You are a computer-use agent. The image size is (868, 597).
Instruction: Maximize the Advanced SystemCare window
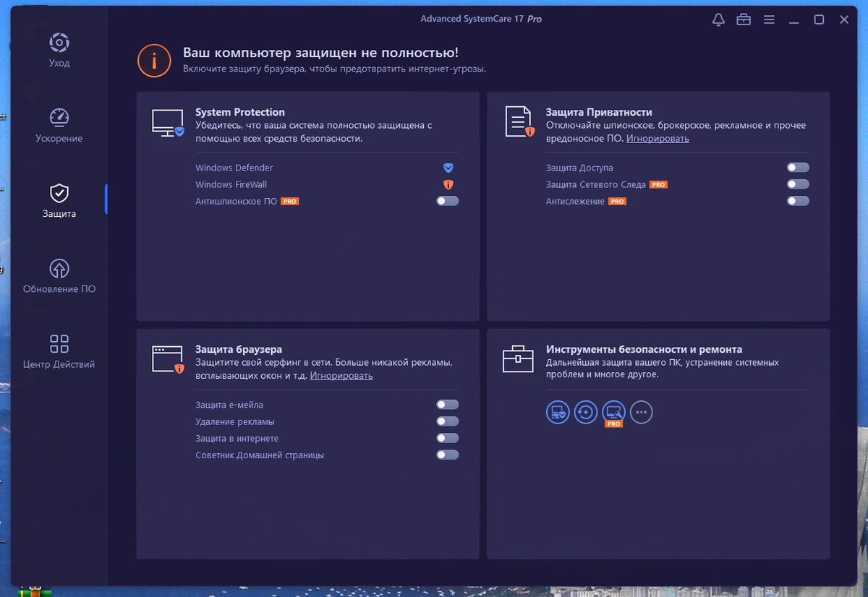(819, 20)
